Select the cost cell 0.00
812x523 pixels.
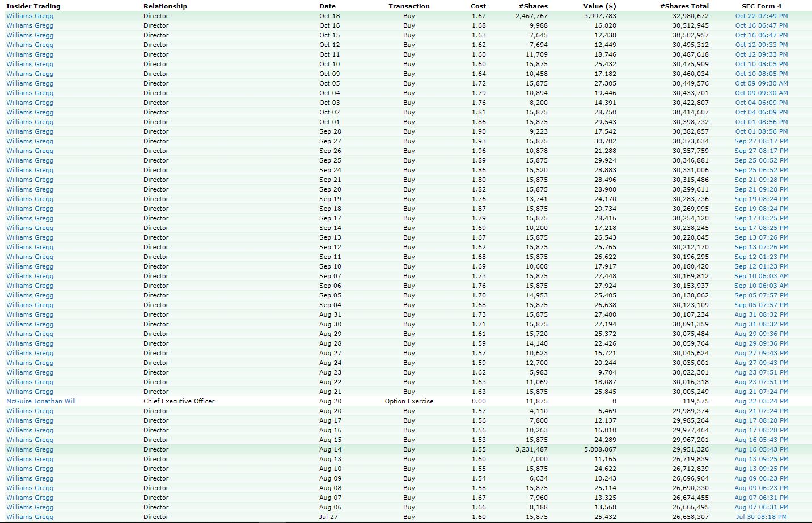coord(479,401)
